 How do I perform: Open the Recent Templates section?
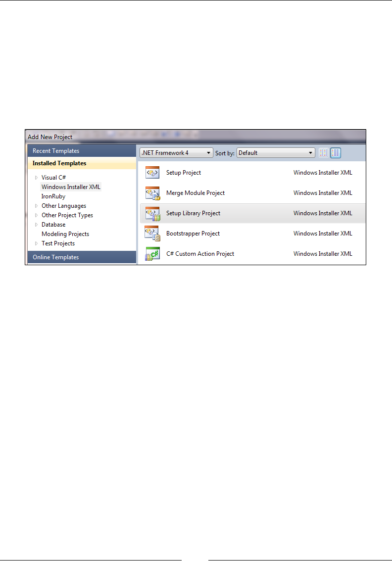pos(82,151)
